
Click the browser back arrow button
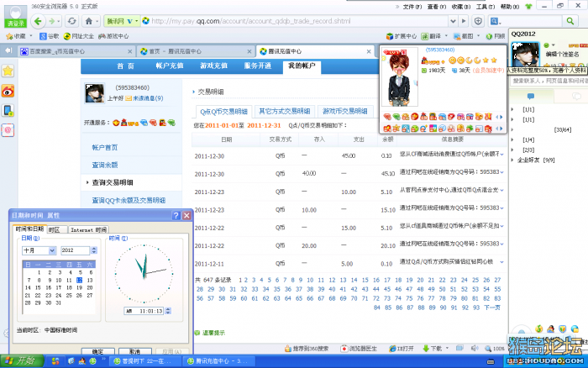coord(38,21)
